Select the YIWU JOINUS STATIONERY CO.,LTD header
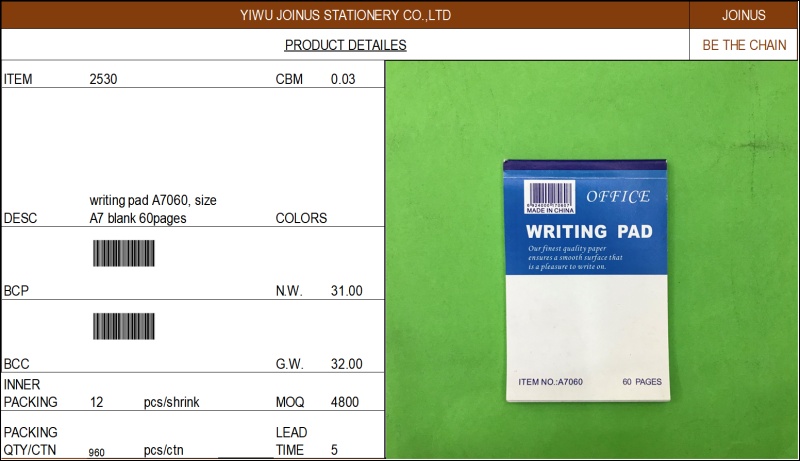Image resolution: width=800 pixels, height=461 pixels. click(x=345, y=15)
